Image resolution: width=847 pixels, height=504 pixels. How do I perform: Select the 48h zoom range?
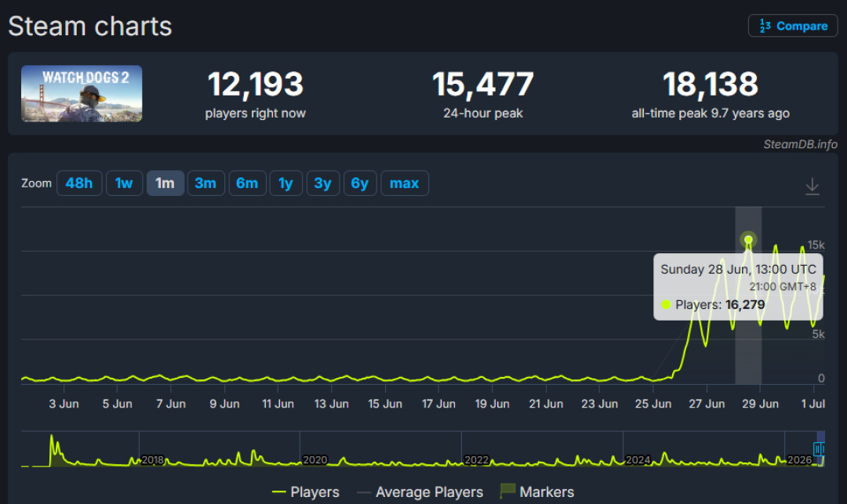(x=79, y=183)
